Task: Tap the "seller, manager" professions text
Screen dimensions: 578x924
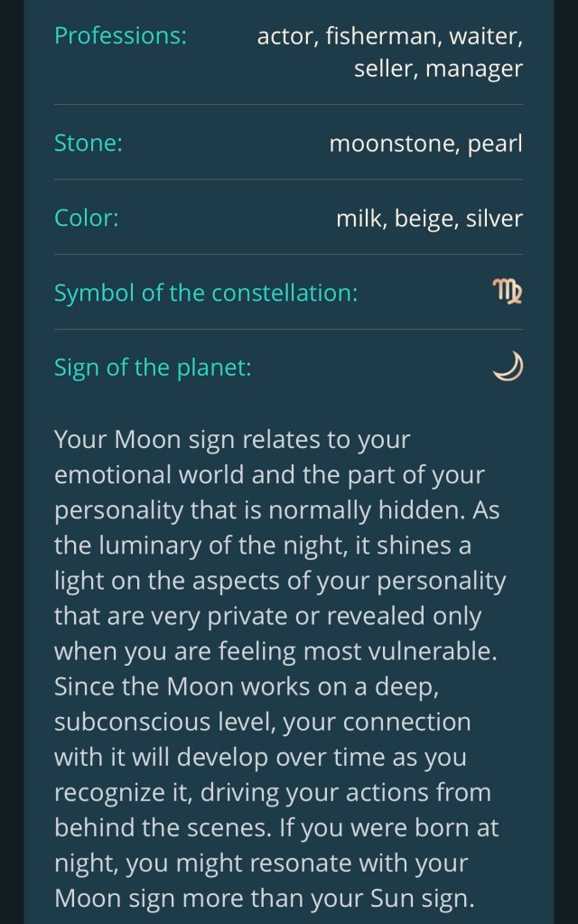Action: (438, 69)
